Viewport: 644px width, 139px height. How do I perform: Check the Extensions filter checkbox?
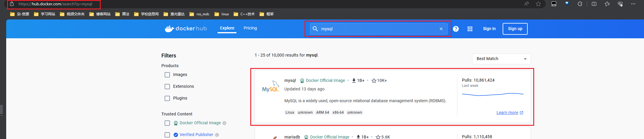click(x=167, y=87)
